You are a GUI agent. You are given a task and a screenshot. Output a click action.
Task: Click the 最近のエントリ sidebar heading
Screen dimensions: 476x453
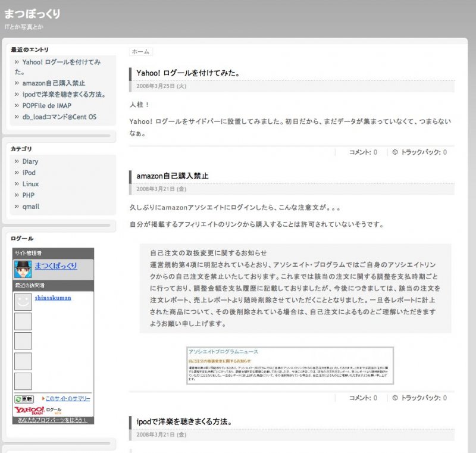[x=30, y=50]
